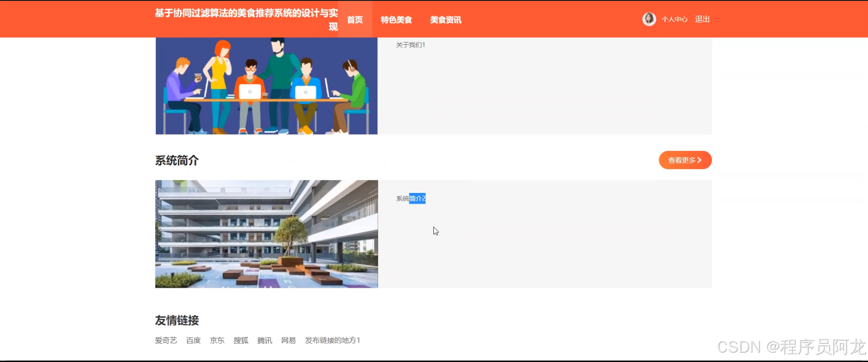Open the 美食资讯 menu item
The height and width of the screenshot is (362, 868).
pos(445,20)
